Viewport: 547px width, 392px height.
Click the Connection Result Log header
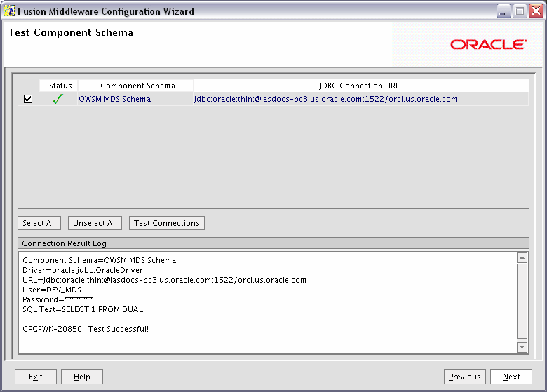point(273,243)
